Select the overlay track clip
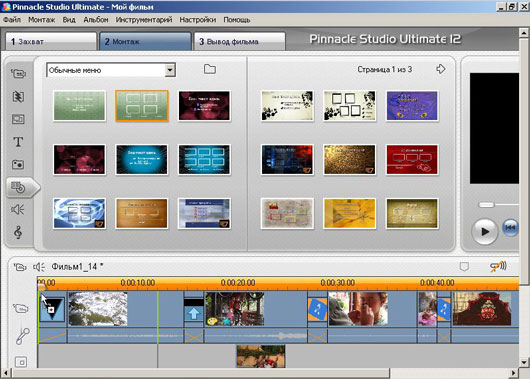This screenshot has height=379, width=530. coord(261,356)
